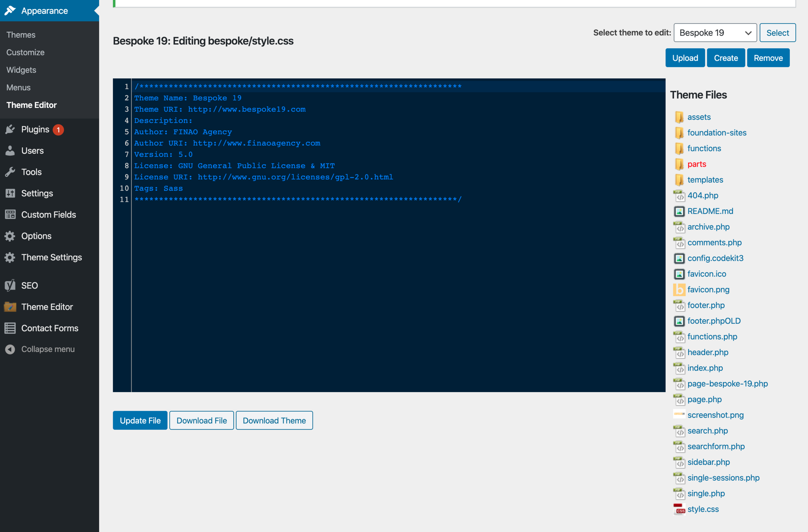The image size is (808, 532).
Task: Click the Theme Settings gear icon
Action: 10,257
